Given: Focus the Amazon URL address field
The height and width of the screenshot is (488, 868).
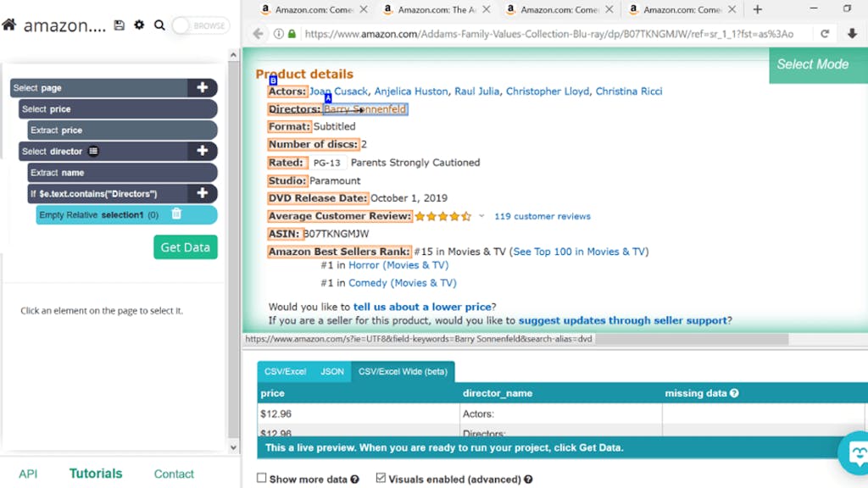Looking at the screenshot, I should click(x=548, y=34).
